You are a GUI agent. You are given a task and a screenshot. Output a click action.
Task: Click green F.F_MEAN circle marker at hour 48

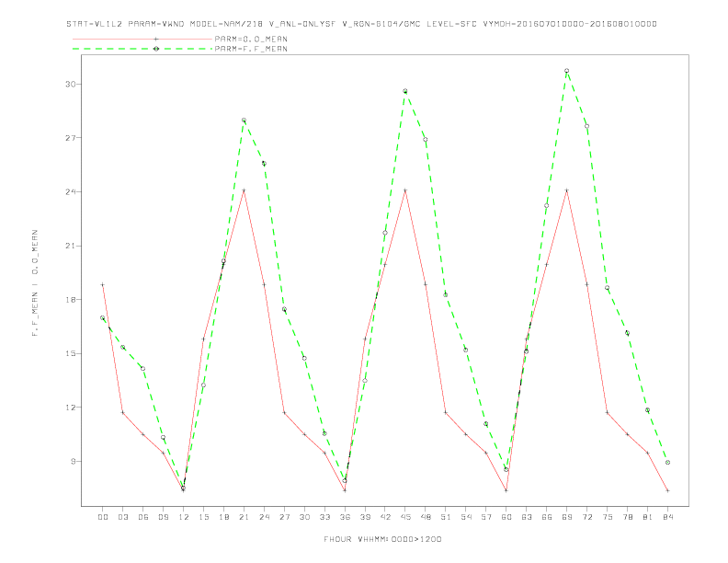click(426, 139)
